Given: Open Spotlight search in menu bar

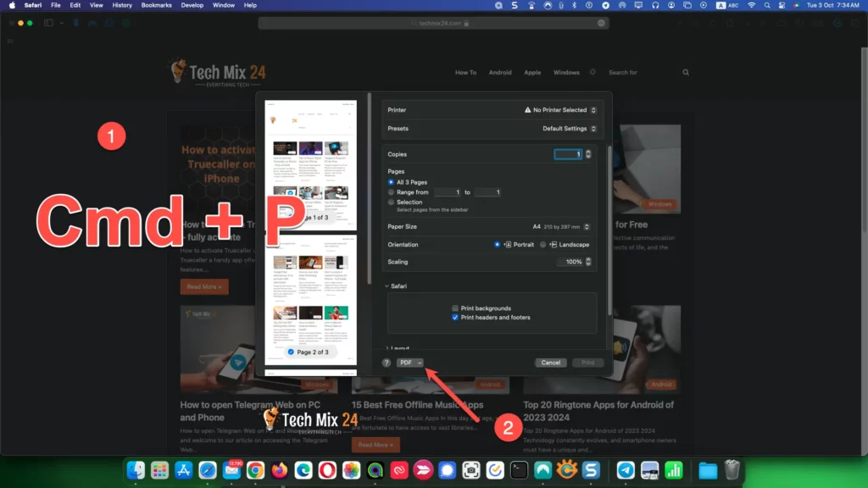Looking at the screenshot, I should point(766,5).
